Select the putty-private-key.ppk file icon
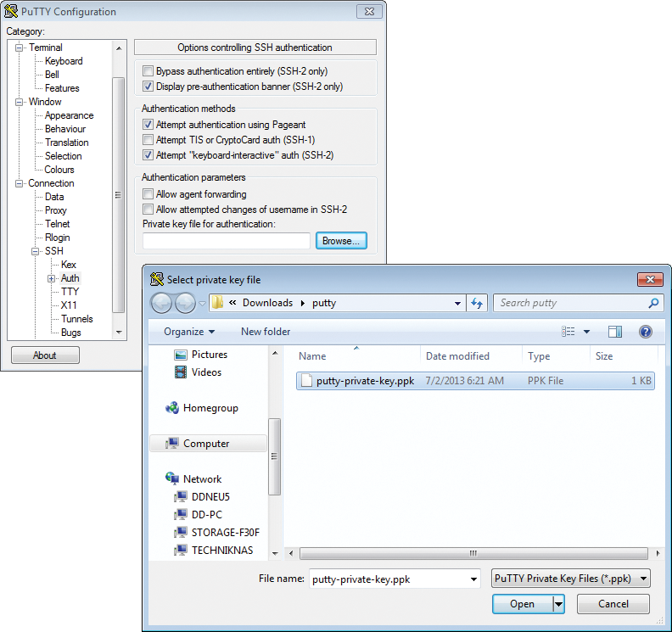 (307, 381)
